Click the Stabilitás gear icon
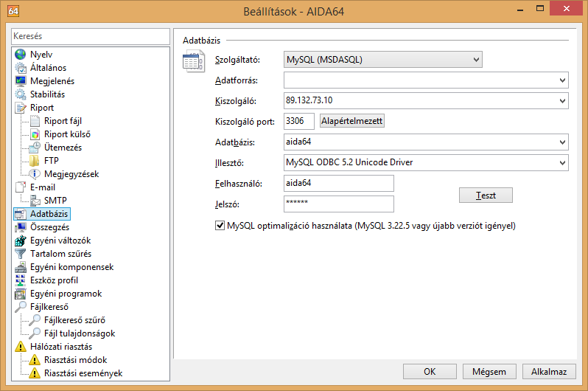The image size is (588, 391). point(20,94)
